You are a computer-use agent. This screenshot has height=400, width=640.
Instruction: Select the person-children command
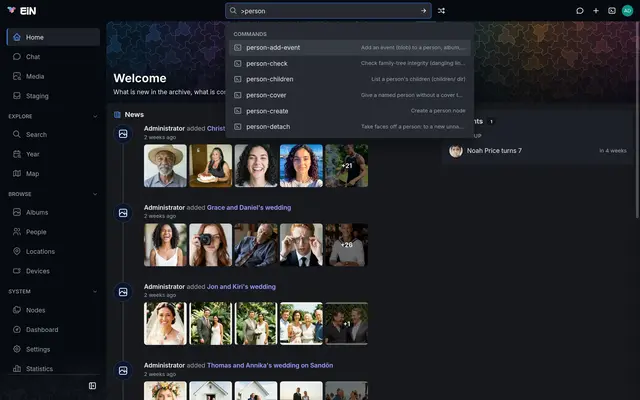click(349, 79)
